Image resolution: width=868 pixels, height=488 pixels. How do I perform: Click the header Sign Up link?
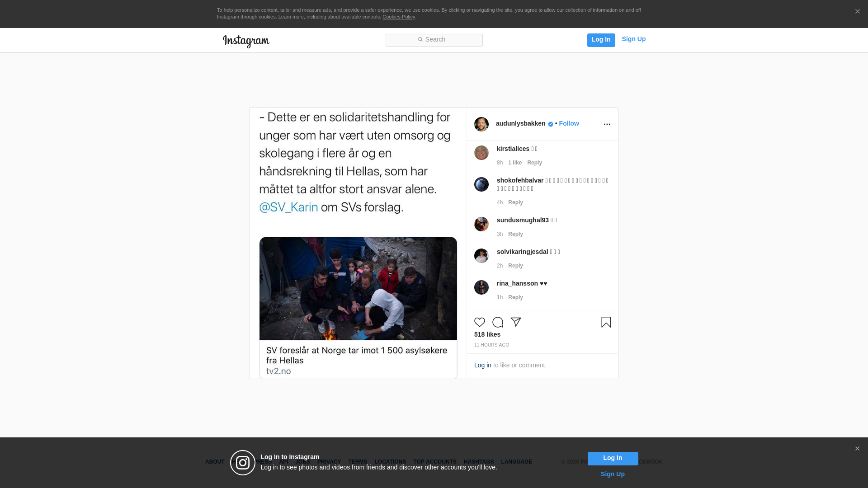(634, 39)
